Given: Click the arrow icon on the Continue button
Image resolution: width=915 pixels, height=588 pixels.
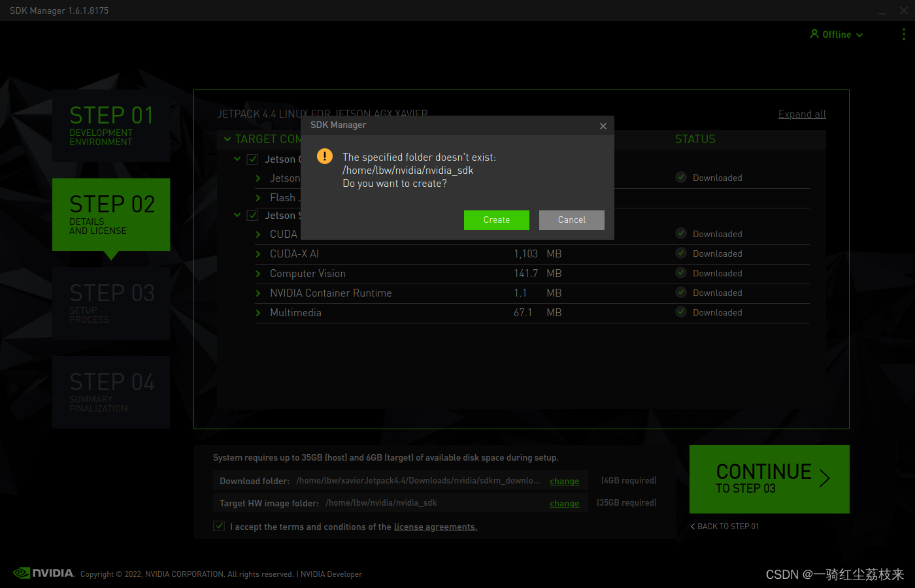Looking at the screenshot, I should click(825, 478).
